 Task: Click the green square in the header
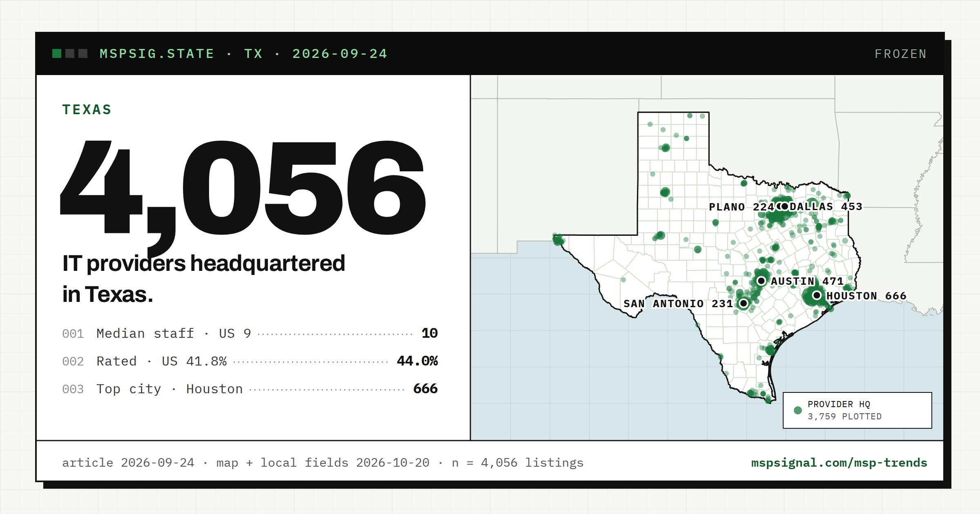(57, 53)
